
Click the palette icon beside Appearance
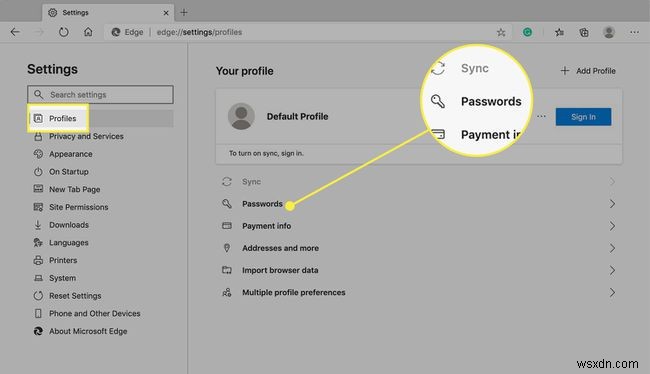tap(38, 154)
